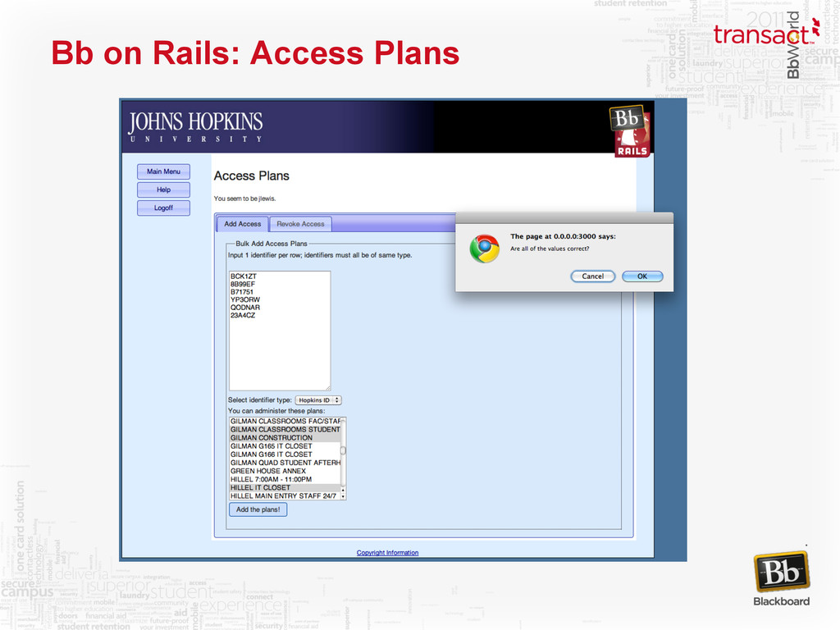Select GILMAN CLASSROOMS FAC/STAFF plan

pyautogui.click(x=285, y=421)
